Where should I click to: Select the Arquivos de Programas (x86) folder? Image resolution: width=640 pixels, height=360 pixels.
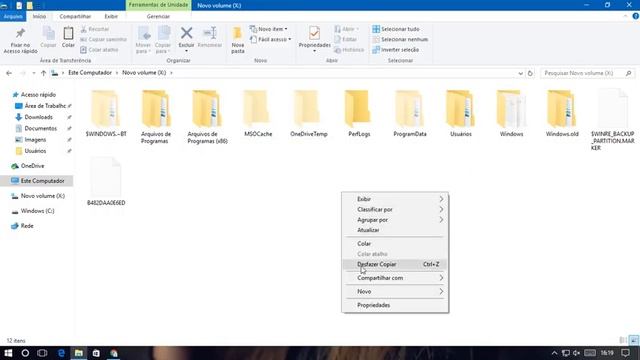click(207, 117)
